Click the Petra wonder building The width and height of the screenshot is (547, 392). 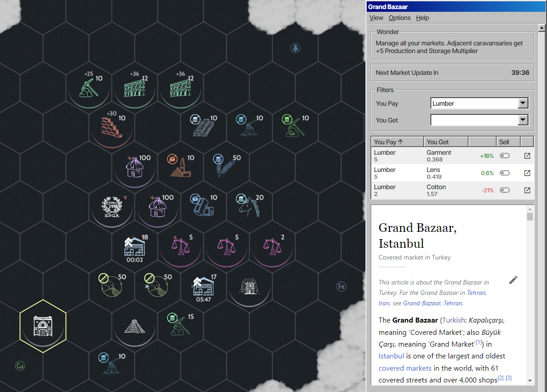[x=250, y=286]
